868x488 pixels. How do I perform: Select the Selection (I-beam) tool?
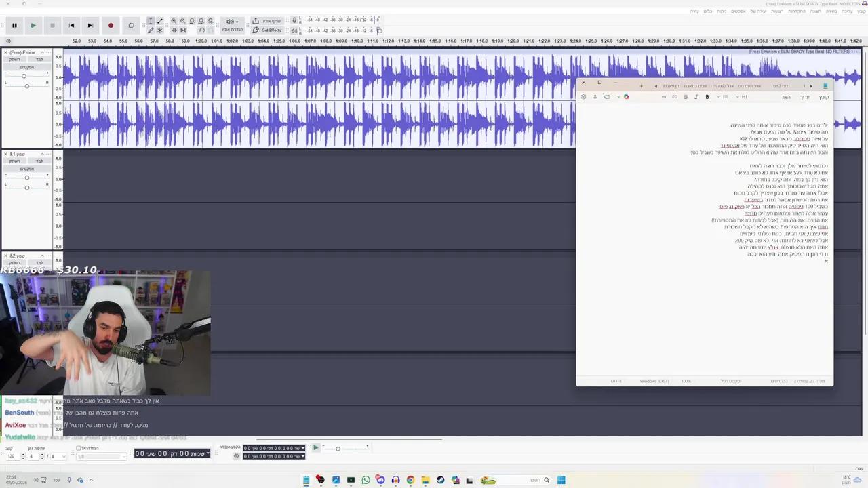click(151, 21)
